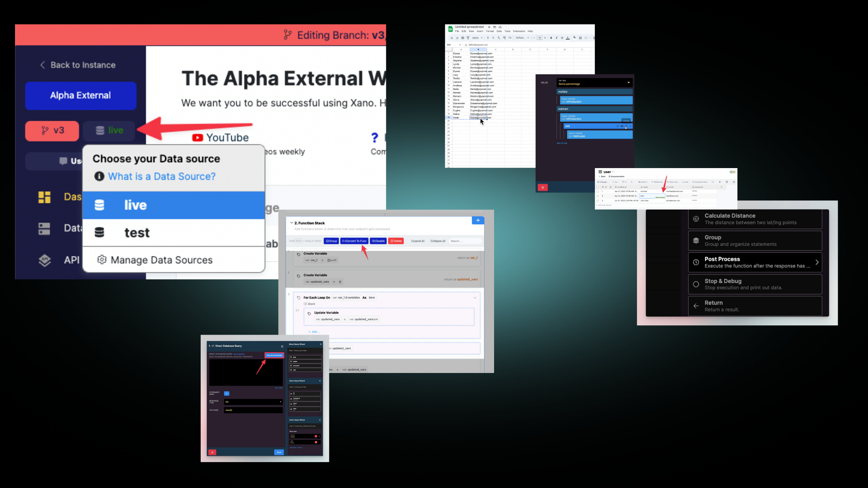The width and height of the screenshot is (868, 488).
Task: Click the red trash icon in Direct Database Query
Action: [212, 452]
